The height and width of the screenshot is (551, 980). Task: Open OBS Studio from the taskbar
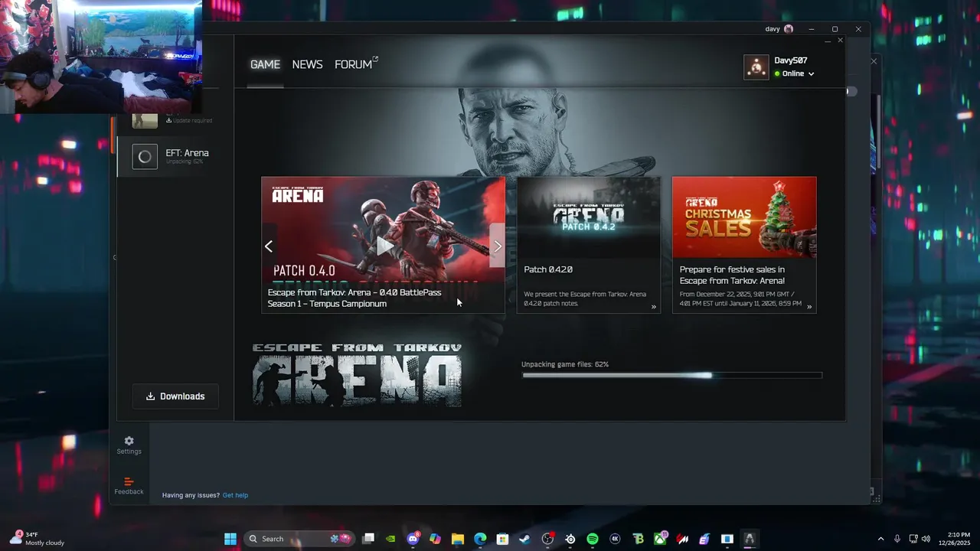[547, 539]
